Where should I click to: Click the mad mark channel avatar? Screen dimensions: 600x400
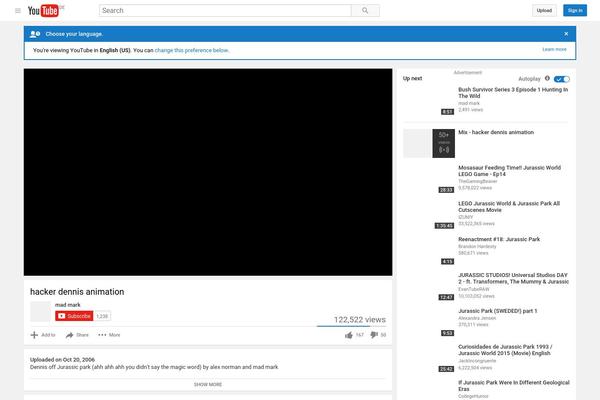41,311
